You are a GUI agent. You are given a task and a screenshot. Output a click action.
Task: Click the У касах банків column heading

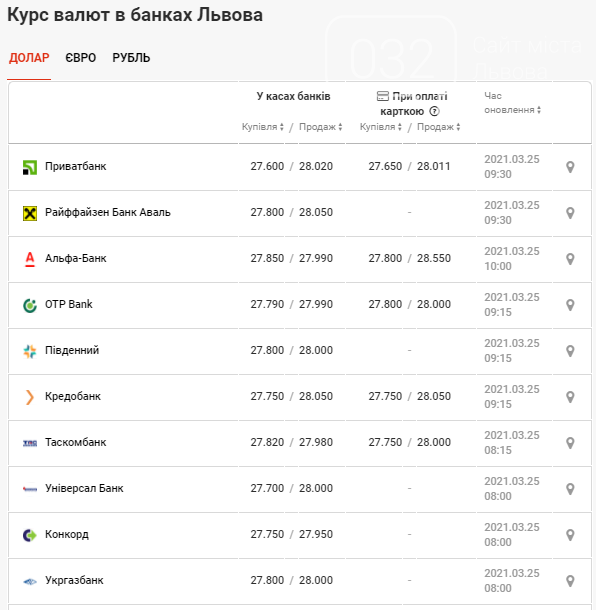coord(293,96)
